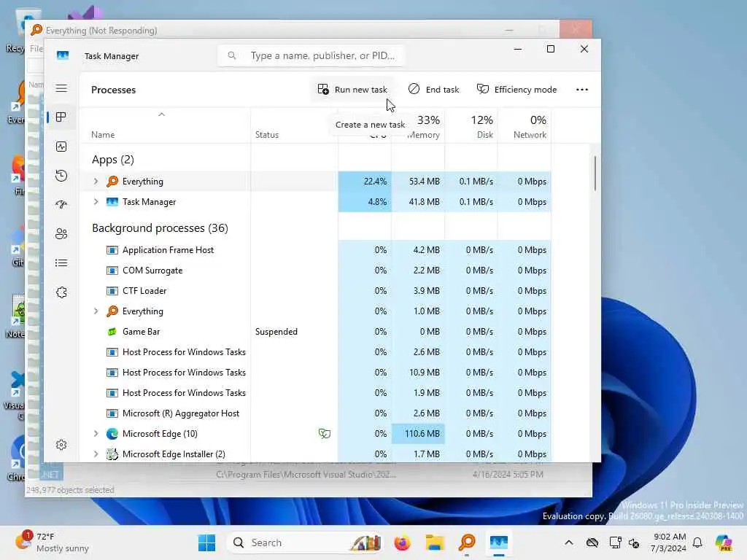The width and height of the screenshot is (747, 560).
Task: Click the process list vertical scrollbar
Action: [x=595, y=174]
